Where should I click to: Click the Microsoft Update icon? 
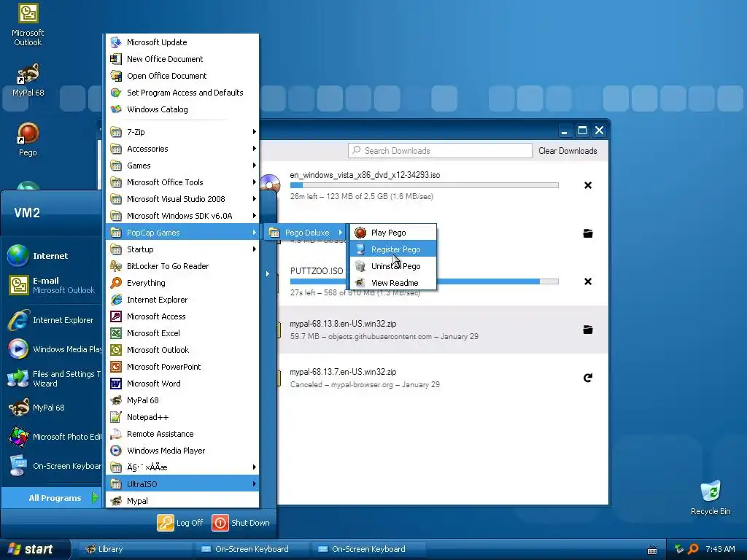[x=116, y=42]
